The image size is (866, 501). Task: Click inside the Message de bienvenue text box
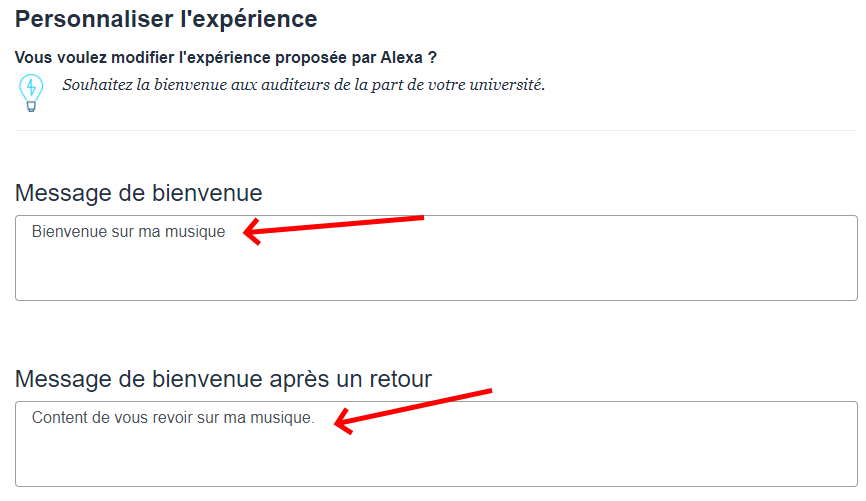pos(436,268)
